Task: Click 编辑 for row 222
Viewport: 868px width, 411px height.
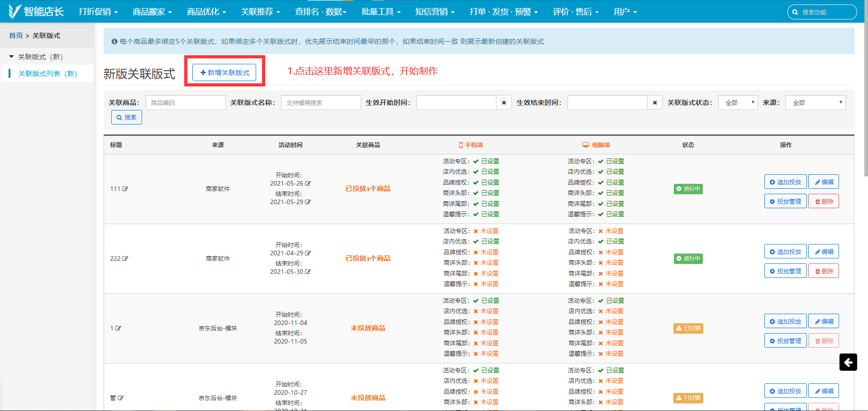Action: [824, 252]
